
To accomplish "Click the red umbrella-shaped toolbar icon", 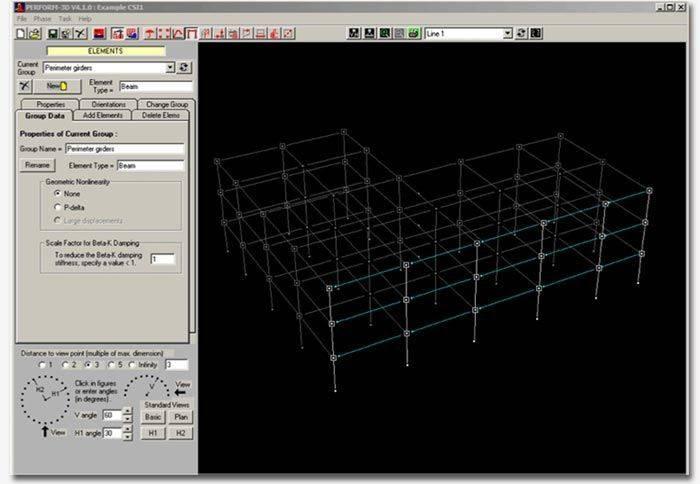I will 150,33.
